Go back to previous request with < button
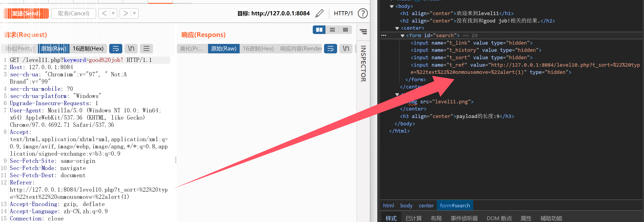 (x=104, y=13)
